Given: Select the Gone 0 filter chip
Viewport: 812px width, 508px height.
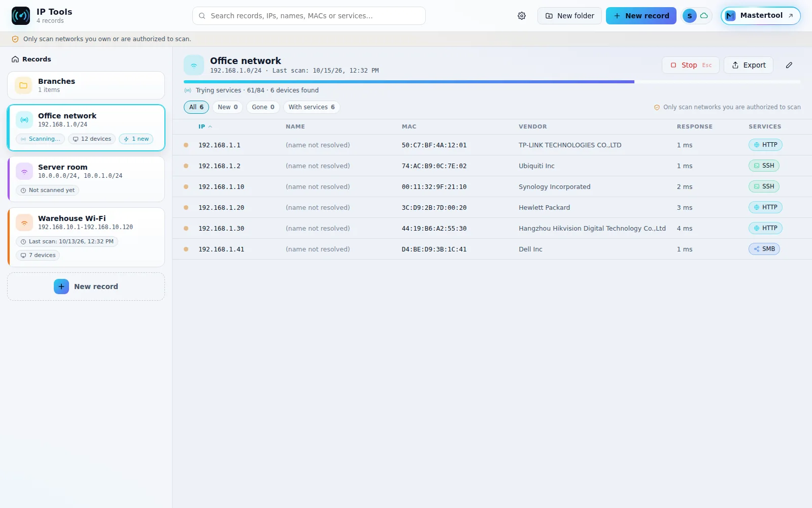Looking at the screenshot, I should click(x=263, y=107).
